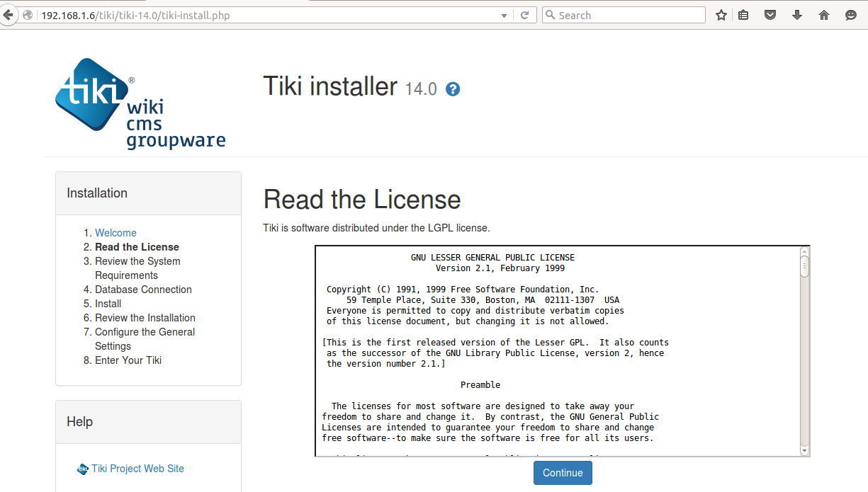Click the Tiki wiki cms groupware logo
This screenshot has width=868, height=492.
pos(140,103)
